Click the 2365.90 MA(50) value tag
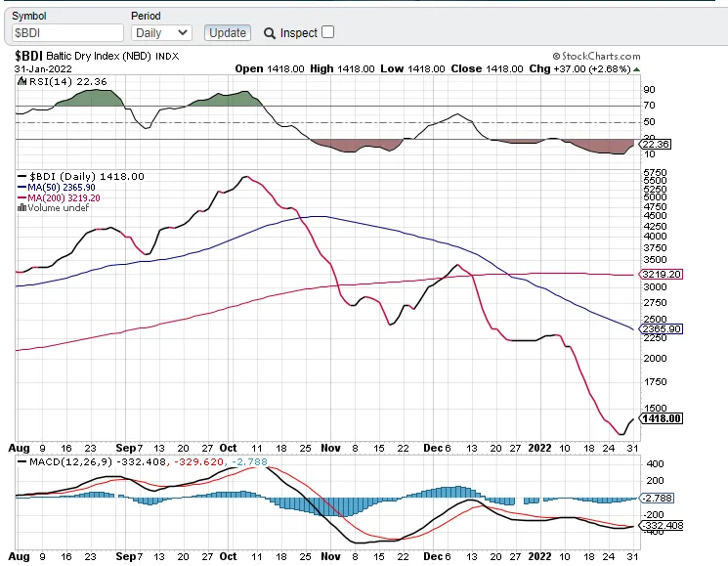Screen dimensions: 728x566 pos(660,329)
